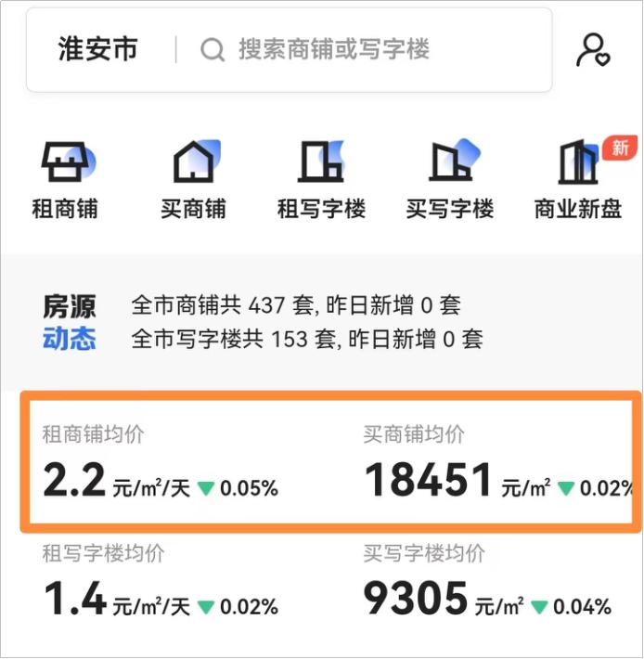The image size is (644, 659).
Task: Open the 淮安市 city selector
Action: (97, 49)
